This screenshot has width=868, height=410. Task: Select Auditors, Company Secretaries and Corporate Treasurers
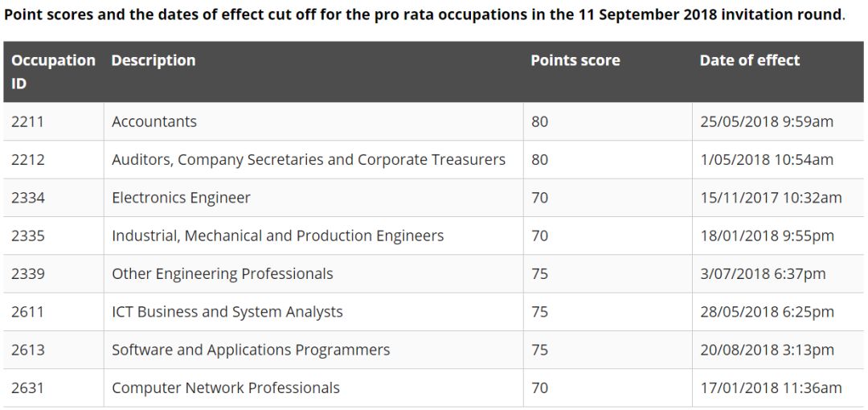click(x=309, y=159)
